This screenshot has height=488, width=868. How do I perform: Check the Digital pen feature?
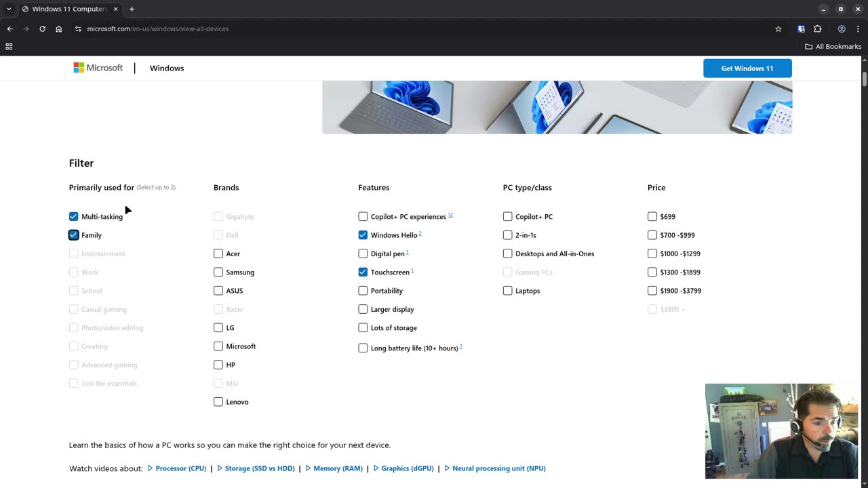point(363,253)
